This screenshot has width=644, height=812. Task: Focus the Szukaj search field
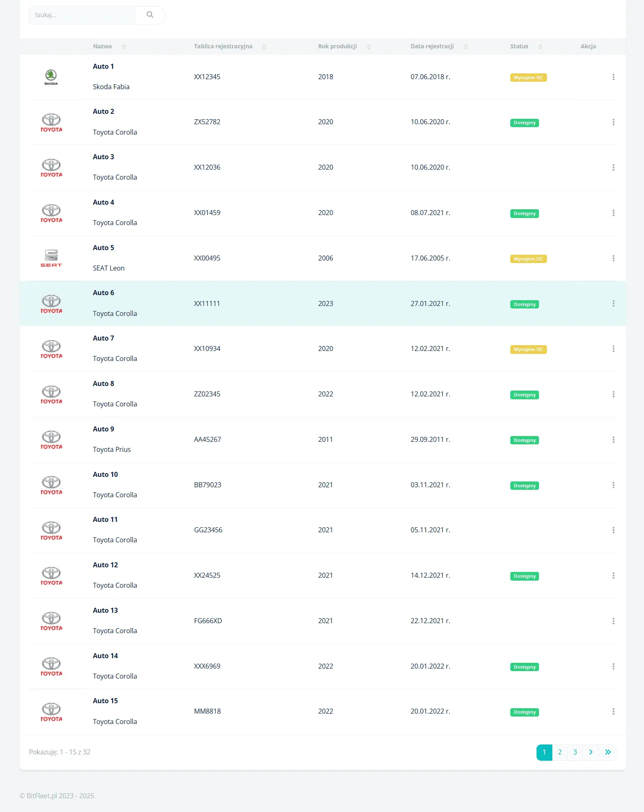82,15
